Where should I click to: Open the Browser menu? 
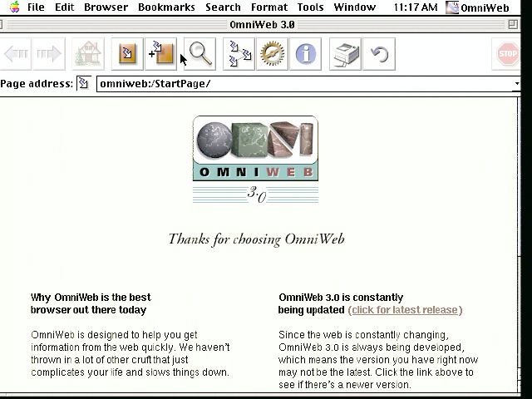pos(106,7)
